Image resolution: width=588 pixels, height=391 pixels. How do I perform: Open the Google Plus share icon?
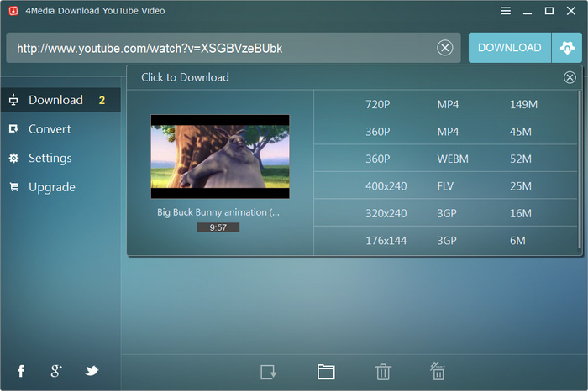56,371
